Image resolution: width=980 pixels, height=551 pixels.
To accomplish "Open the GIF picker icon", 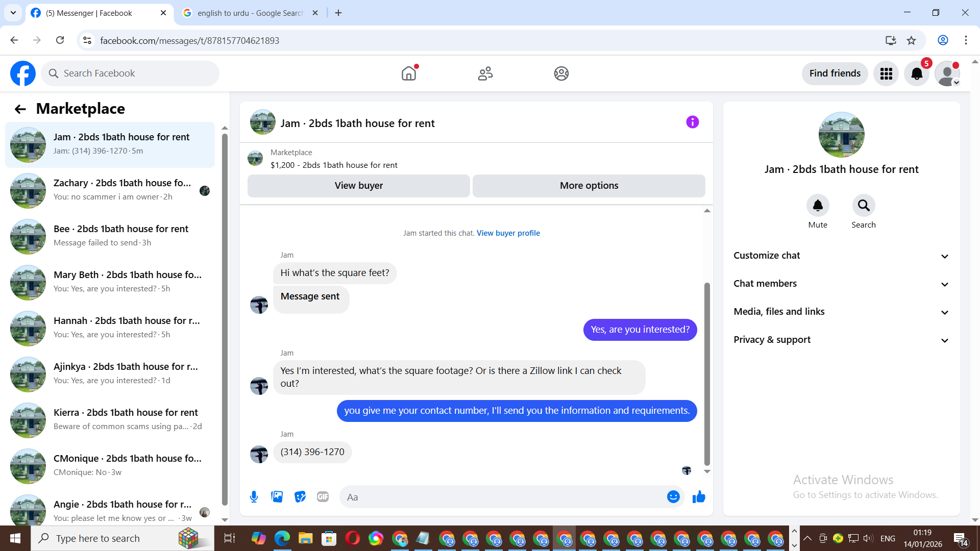I will click(323, 497).
